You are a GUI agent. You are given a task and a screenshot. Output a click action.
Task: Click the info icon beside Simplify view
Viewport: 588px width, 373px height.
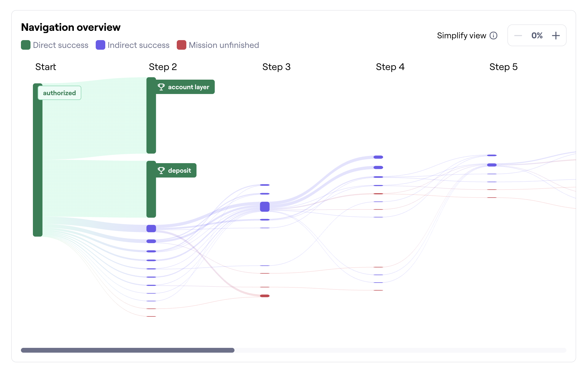493,36
